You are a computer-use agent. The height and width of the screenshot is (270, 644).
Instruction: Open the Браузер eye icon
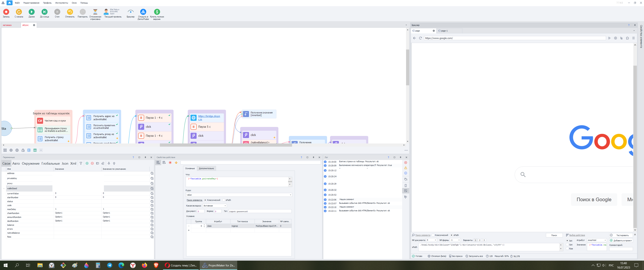click(130, 12)
